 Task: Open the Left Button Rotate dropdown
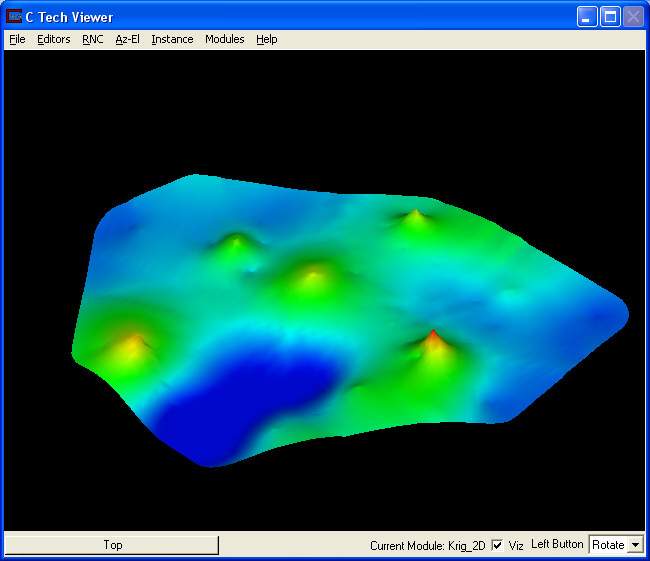[616, 545]
